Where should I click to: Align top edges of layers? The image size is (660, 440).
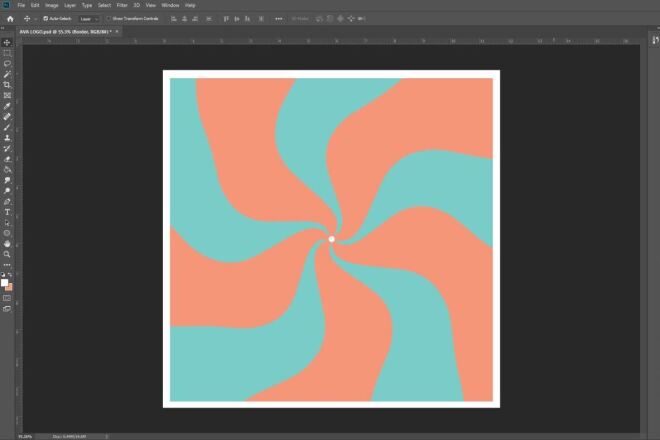coord(226,19)
